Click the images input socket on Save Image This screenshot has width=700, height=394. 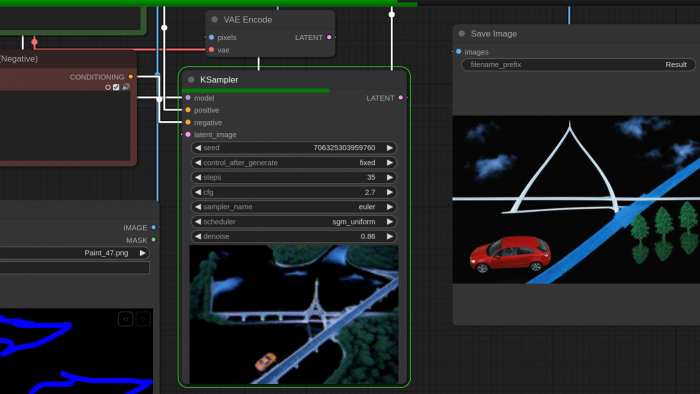(x=458, y=52)
